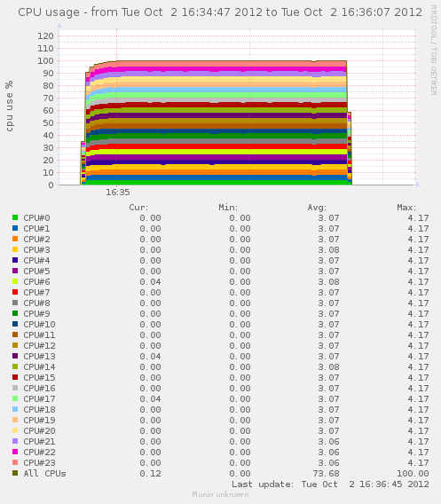Click the CPU#23 legend label

(39, 462)
